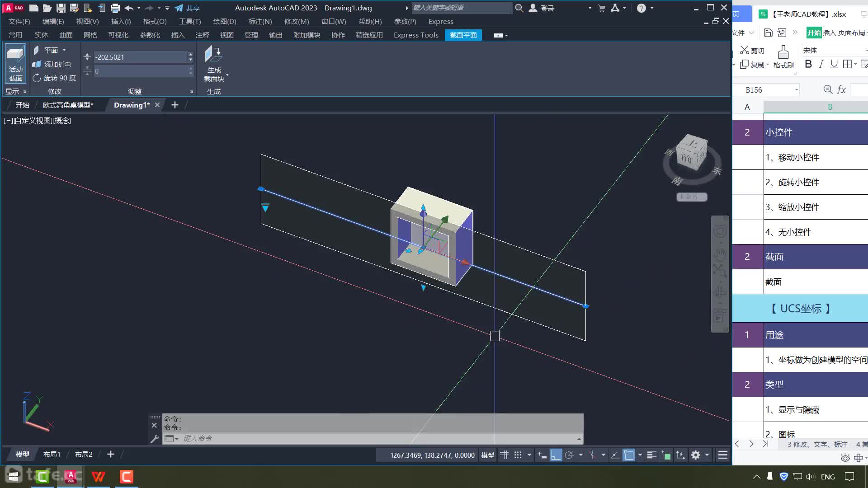Open the 绘图(D) menu
Viewport: 868px width, 488px height.
[225, 21]
